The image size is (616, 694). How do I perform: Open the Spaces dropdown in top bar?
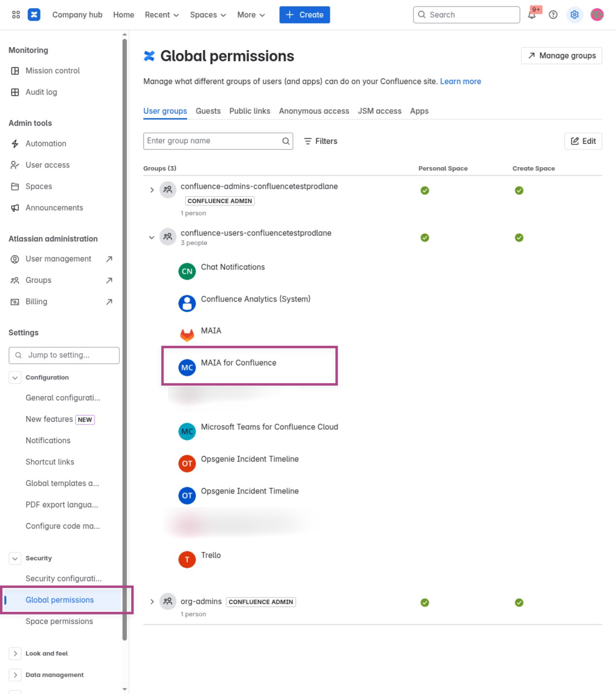coord(208,14)
